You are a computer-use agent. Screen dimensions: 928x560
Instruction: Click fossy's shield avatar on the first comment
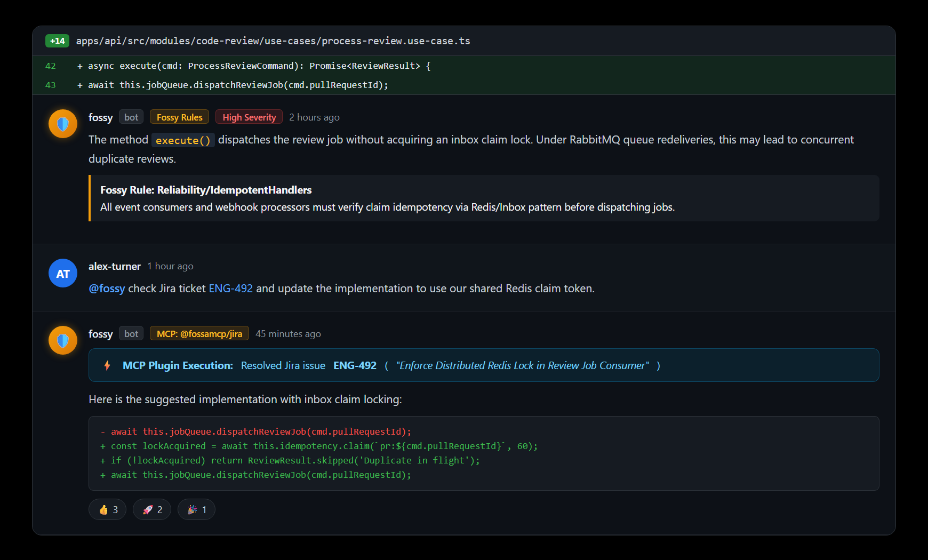tap(63, 124)
